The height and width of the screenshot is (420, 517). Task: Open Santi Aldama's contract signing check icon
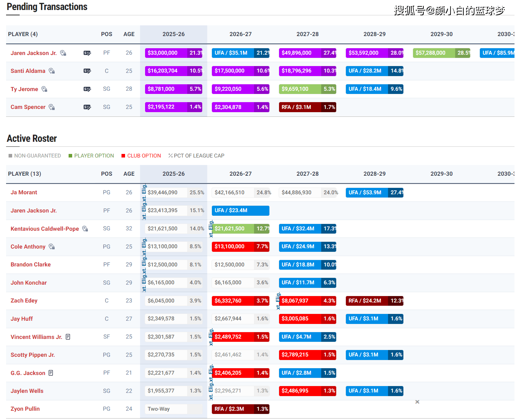(87, 71)
